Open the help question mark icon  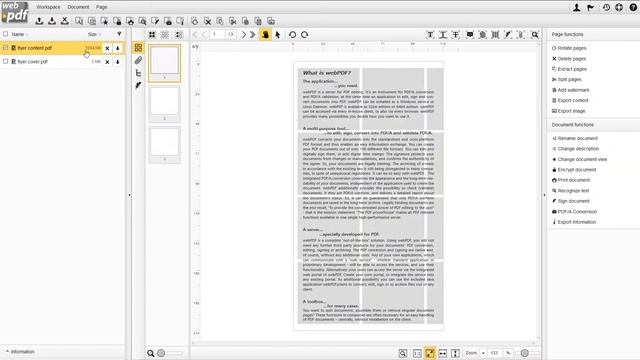click(x=633, y=7)
